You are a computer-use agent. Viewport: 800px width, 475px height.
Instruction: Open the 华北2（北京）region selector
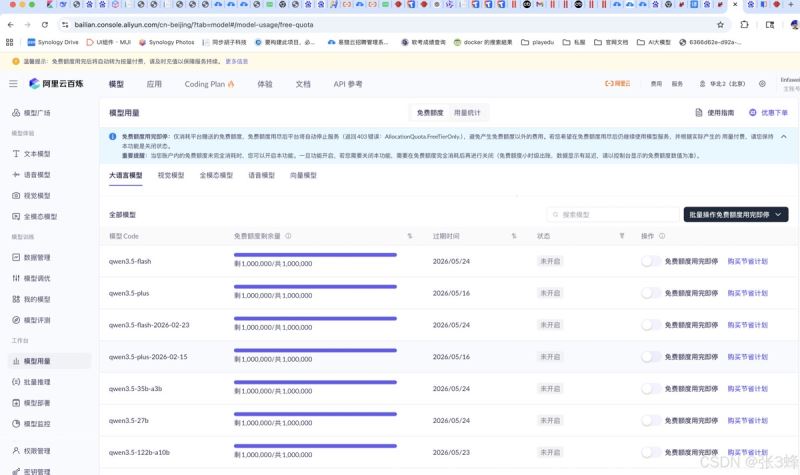point(722,84)
